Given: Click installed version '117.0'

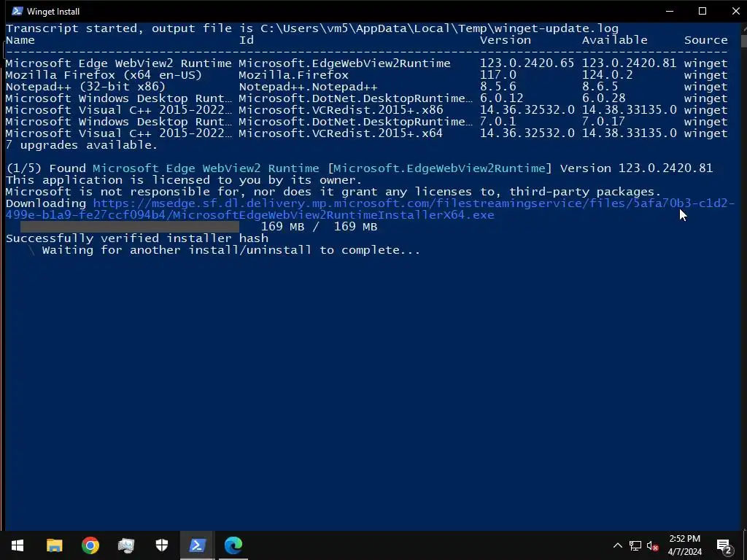Looking at the screenshot, I should (x=498, y=75).
